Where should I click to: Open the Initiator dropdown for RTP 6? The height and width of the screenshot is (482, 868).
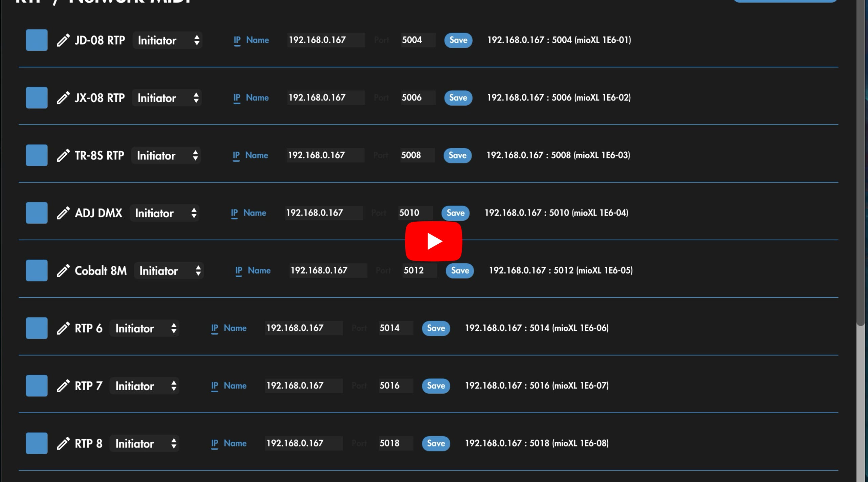[145, 328]
